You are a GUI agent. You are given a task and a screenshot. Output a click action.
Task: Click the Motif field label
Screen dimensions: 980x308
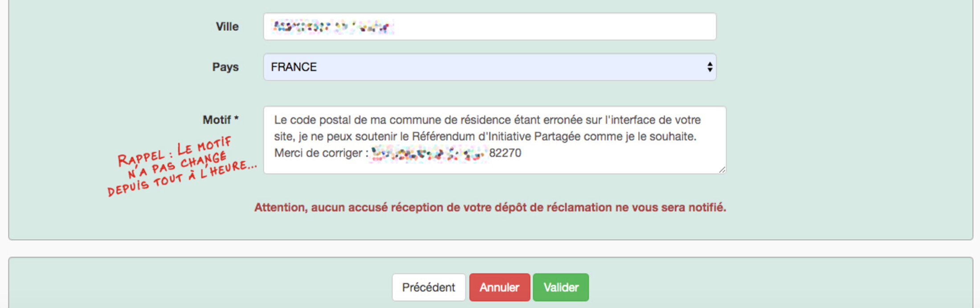click(216, 120)
